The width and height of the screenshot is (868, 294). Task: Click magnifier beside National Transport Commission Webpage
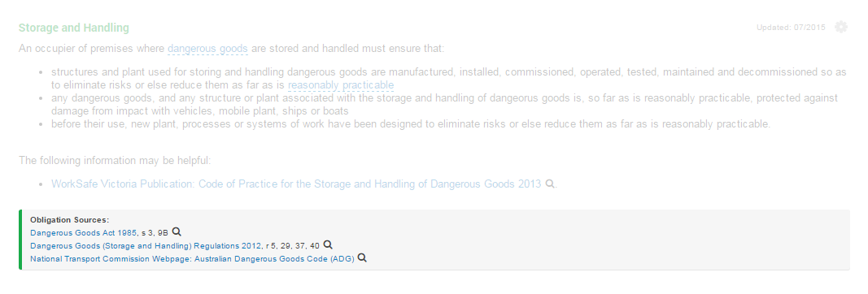point(362,257)
